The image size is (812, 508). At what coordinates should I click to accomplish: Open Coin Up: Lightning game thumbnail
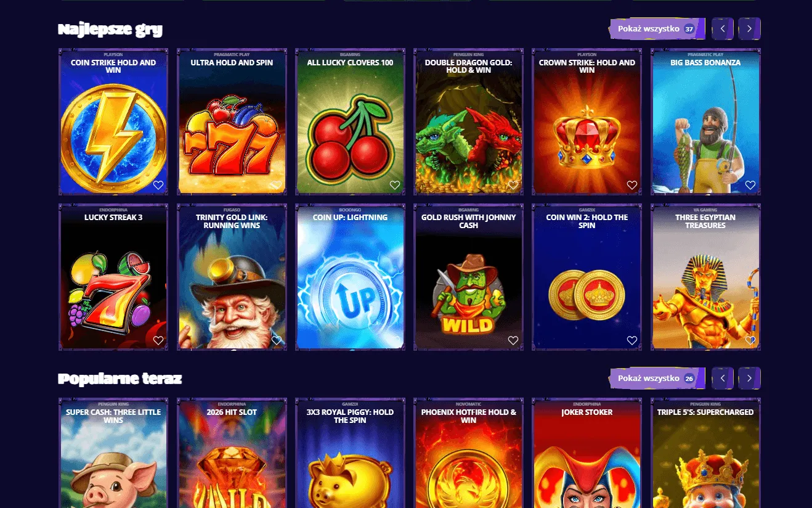350,277
